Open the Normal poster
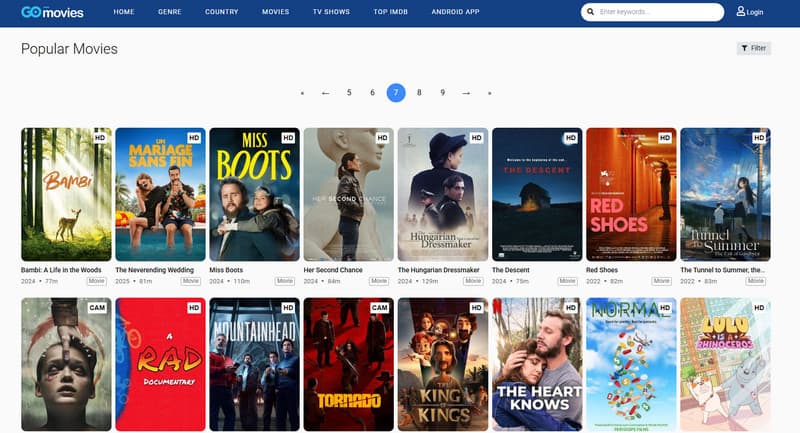Screen dimensions: 800x433 [631, 364]
